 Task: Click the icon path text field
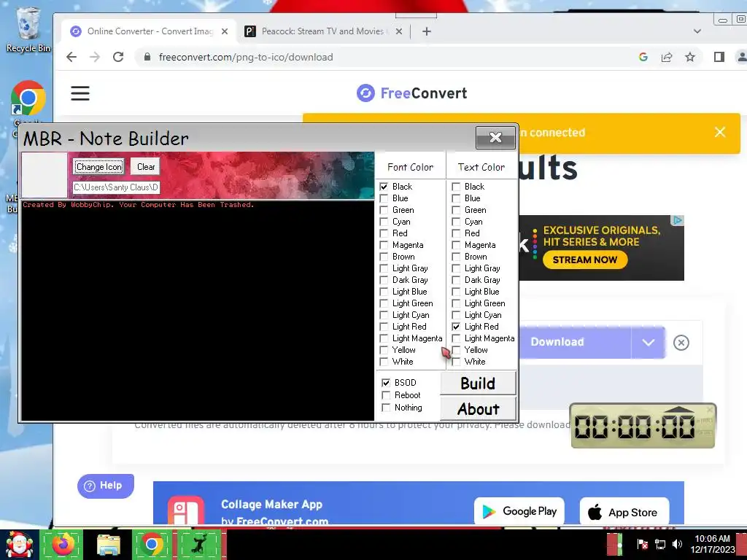click(116, 187)
